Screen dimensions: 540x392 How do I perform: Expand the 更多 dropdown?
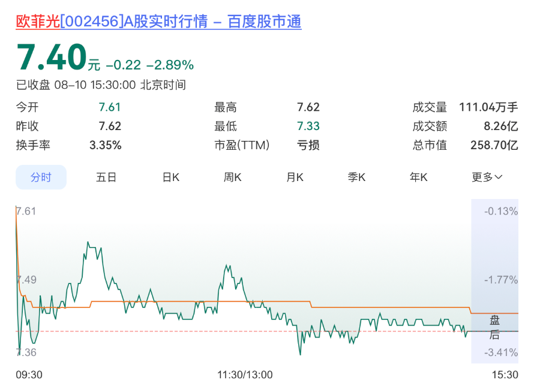(487, 177)
